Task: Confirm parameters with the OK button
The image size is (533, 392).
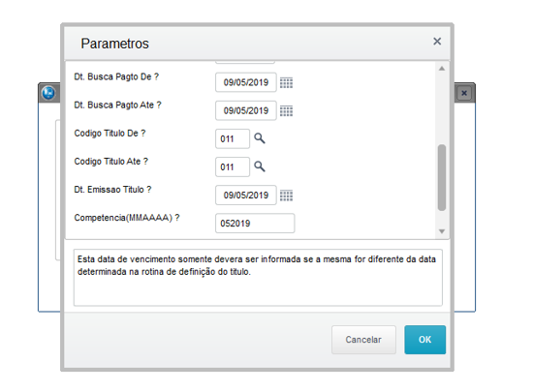Action: pos(424,340)
